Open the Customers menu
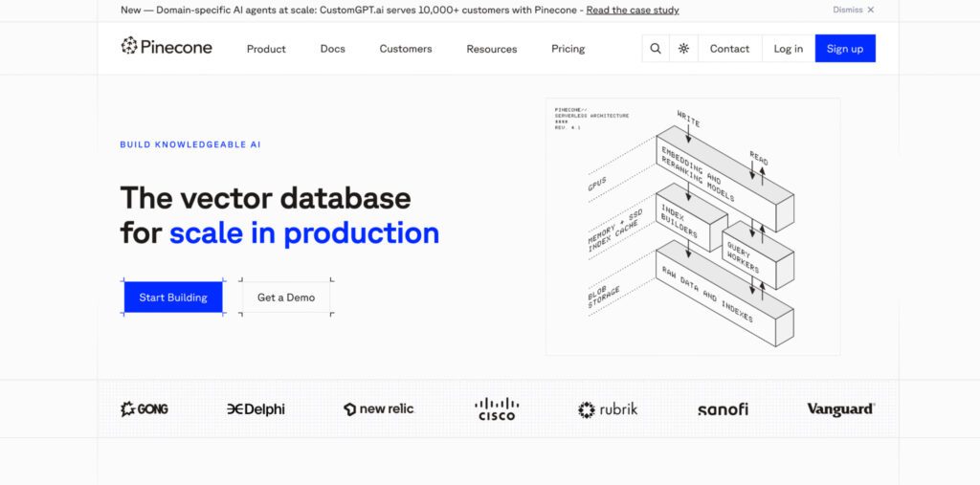 [406, 49]
